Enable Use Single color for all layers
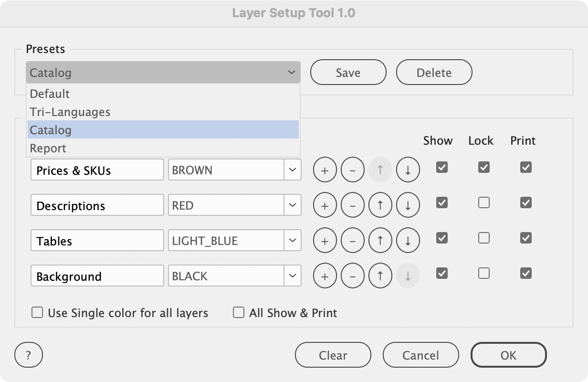Image resolution: width=588 pixels, height=382 pixels. click(x=37, y=313)
